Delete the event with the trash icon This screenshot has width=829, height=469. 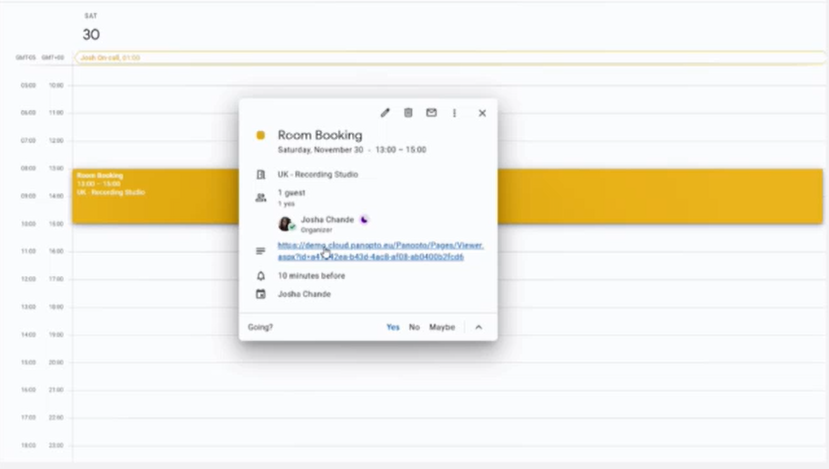coord(408,113)
